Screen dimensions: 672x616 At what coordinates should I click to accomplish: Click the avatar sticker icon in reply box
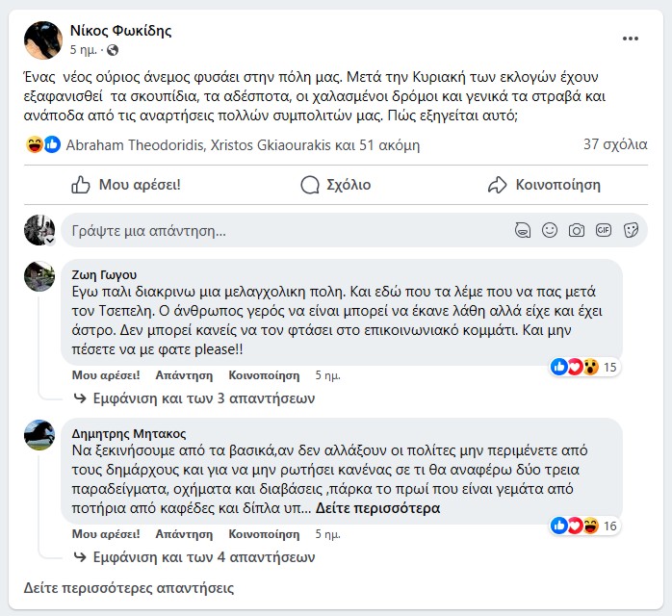(522, 230)
